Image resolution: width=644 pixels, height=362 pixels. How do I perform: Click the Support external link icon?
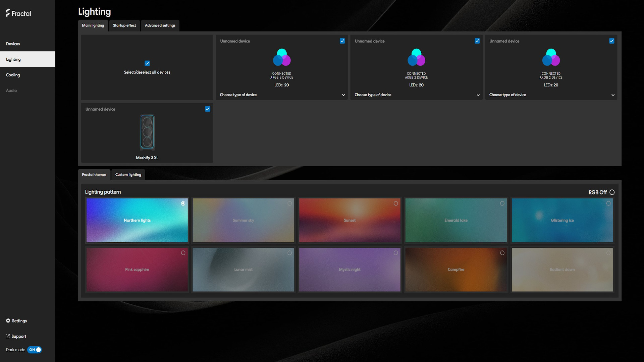(x=8, y=336)
